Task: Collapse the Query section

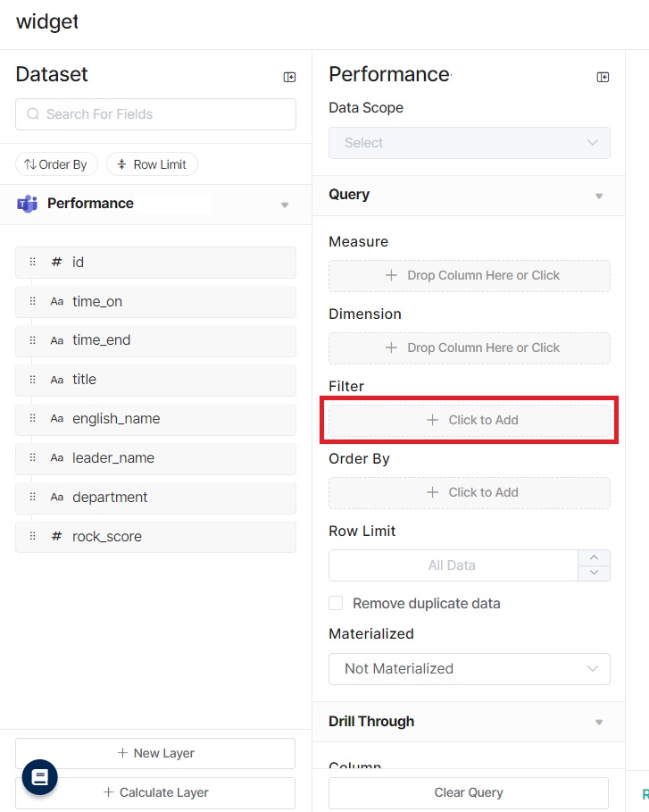Action: 598,195
